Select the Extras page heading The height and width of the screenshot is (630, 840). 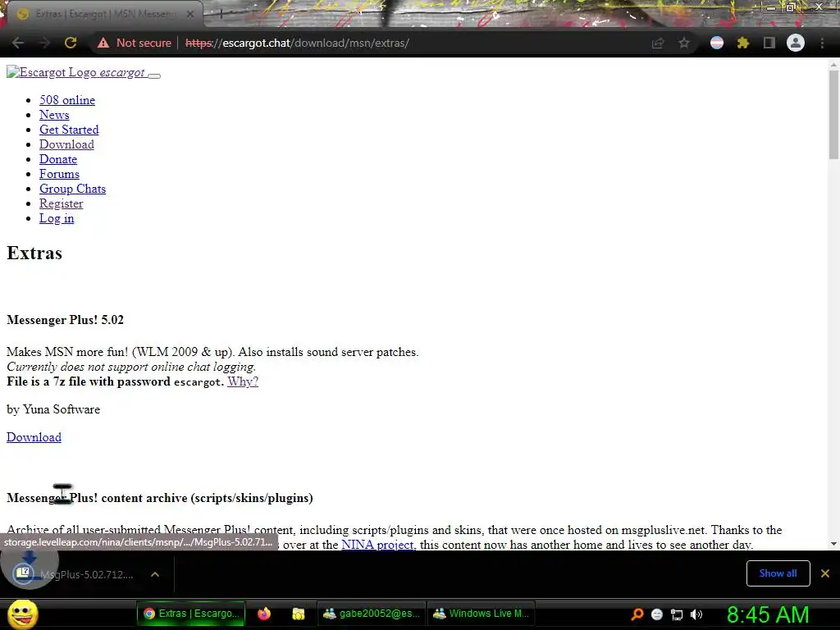(34, 253)
